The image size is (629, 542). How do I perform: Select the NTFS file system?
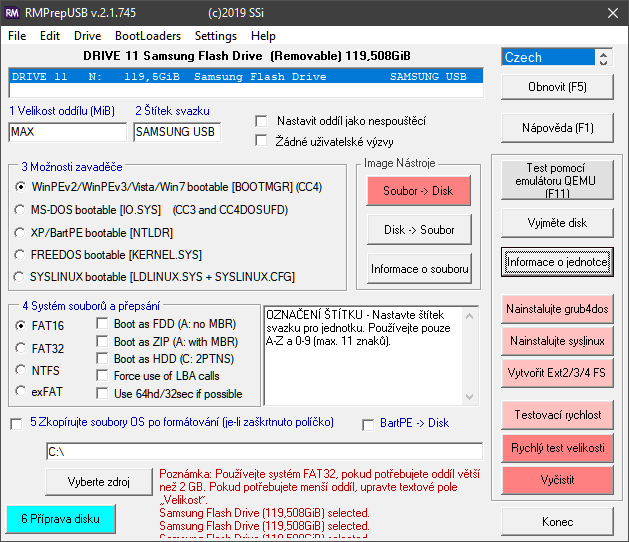[20, 370]
